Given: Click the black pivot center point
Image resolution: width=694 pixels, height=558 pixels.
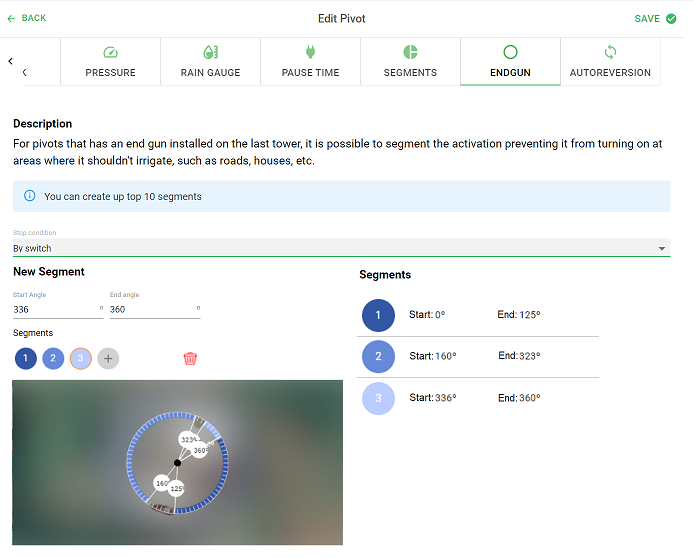Looking at the screenshot, I should click(x=177, y=462).
